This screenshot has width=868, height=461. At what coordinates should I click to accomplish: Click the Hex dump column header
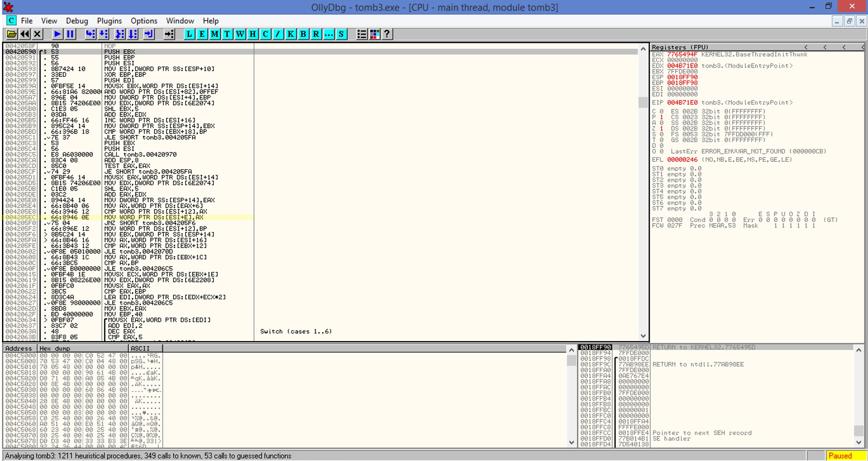pos(83,348)
